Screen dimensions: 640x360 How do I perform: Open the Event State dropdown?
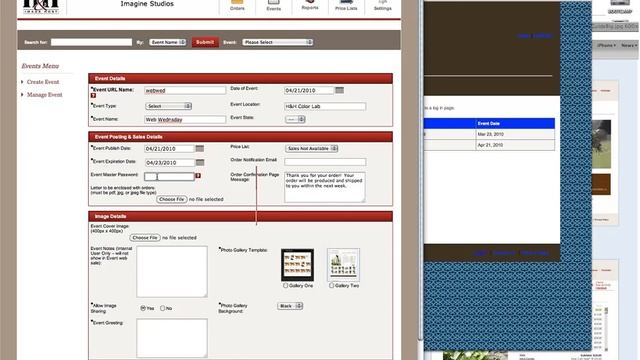pyautogui.click(x=295, y=119)
